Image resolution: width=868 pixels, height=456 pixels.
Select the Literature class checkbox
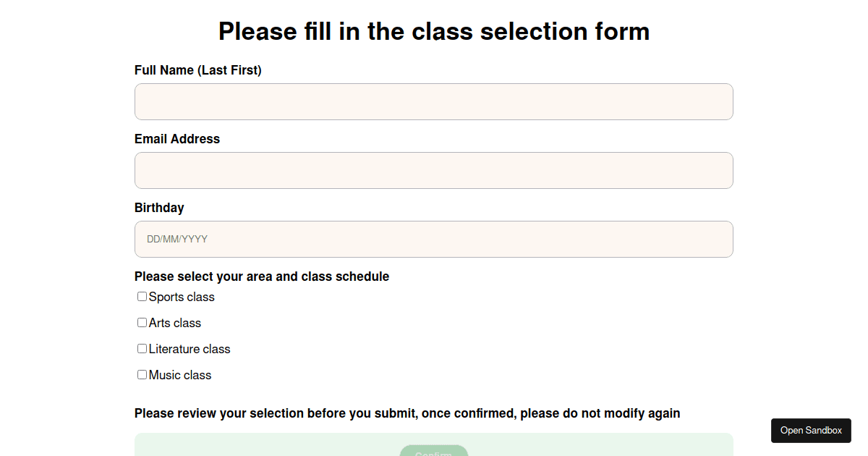coord(142,348)
